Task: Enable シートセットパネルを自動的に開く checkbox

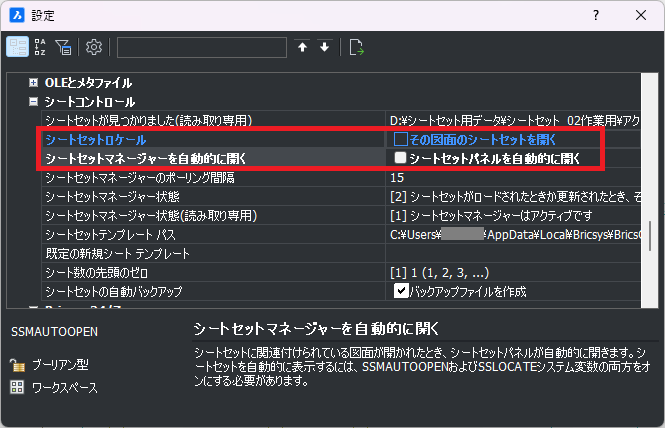Action: coord(400,158)
